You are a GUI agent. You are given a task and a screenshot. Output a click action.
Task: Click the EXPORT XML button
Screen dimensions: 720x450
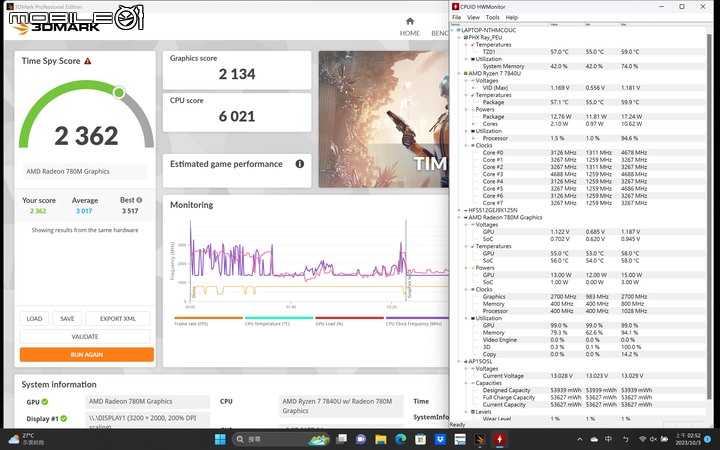coord(118,319)
